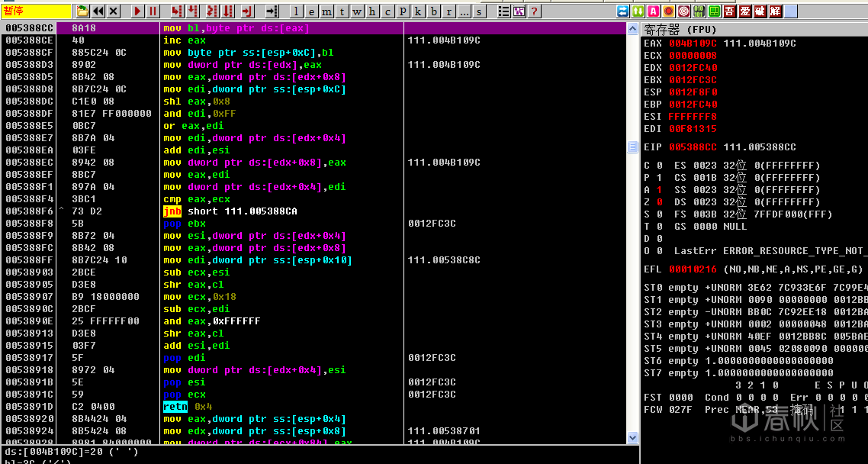Screen dimensions: 868x464
Task: Click the 破 toolbar icon
Action: [760, 11]
